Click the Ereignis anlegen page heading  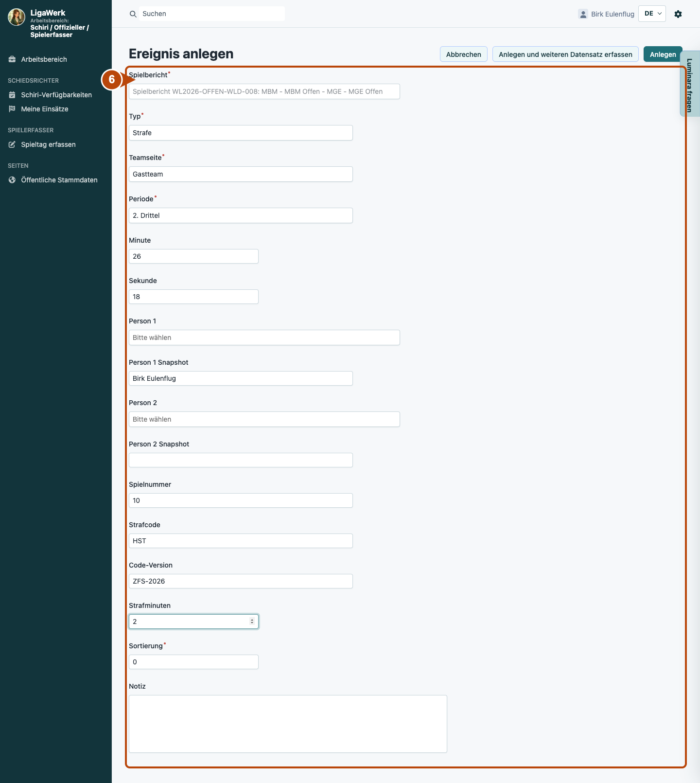click(x=181, y=54)
